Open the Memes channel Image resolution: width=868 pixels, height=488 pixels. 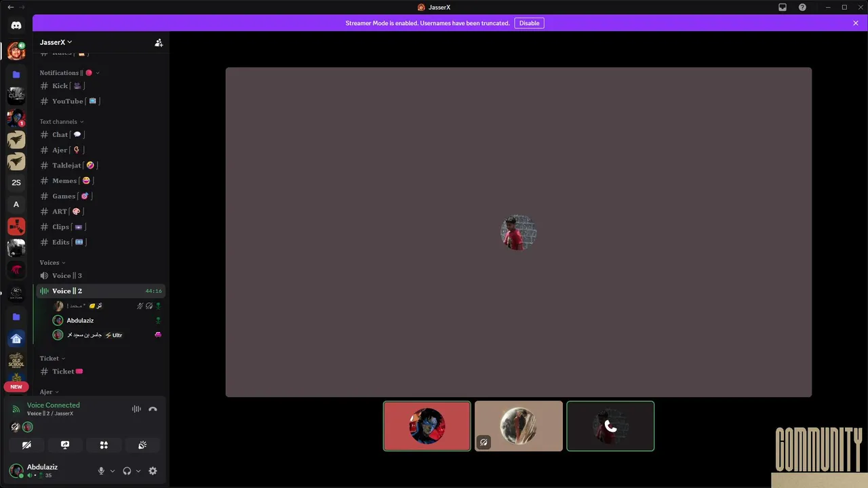point(101,181)
